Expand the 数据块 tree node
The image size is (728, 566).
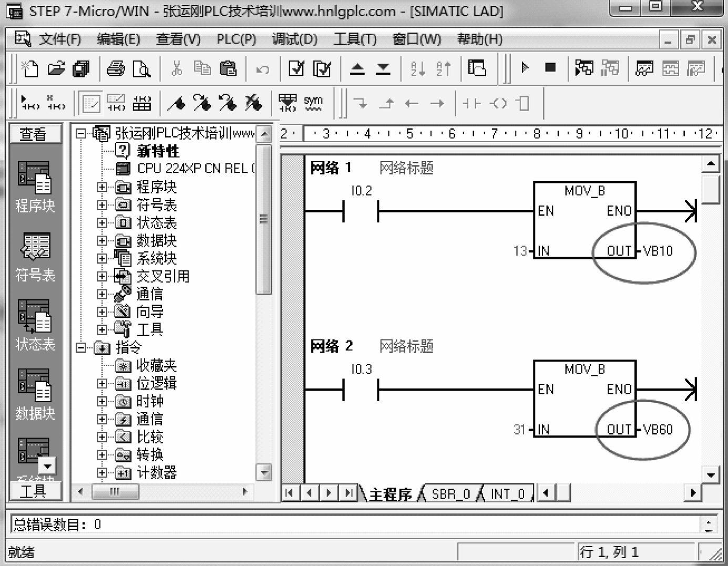point(102,240)
